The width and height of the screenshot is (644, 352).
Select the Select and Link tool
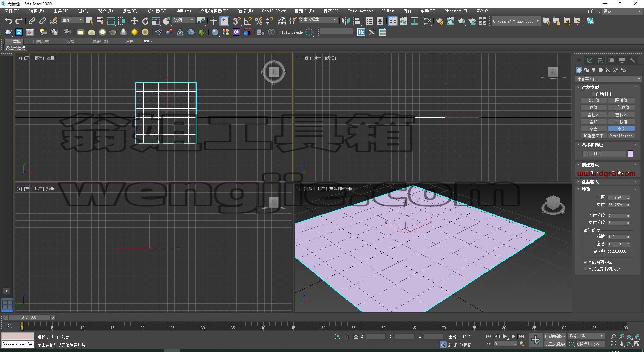point(32,21)
